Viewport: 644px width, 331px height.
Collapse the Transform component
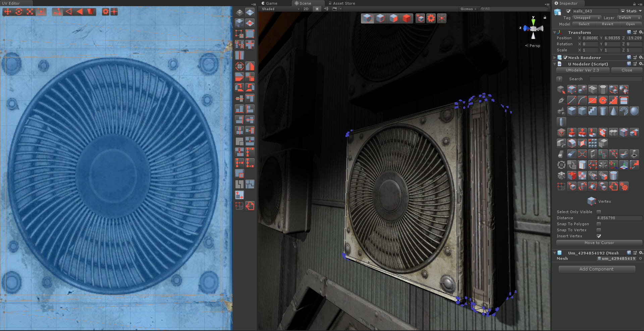click(555, 33)
